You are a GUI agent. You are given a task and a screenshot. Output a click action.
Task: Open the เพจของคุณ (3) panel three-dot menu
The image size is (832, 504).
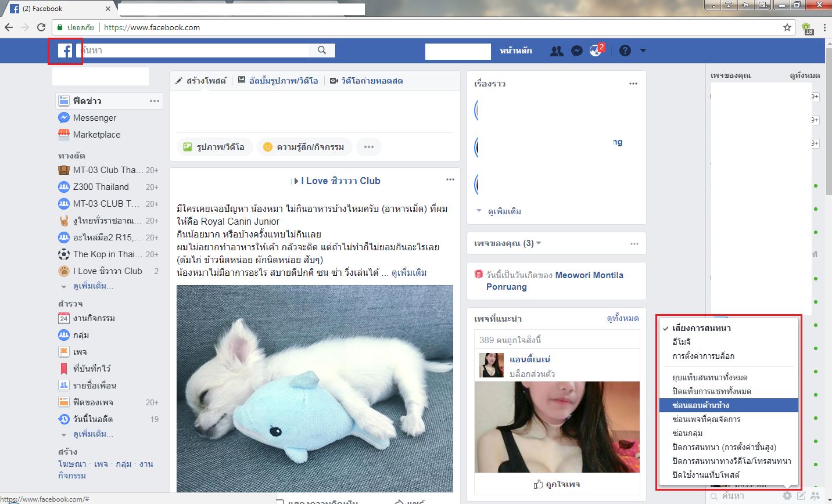click(x=634, y=244)
